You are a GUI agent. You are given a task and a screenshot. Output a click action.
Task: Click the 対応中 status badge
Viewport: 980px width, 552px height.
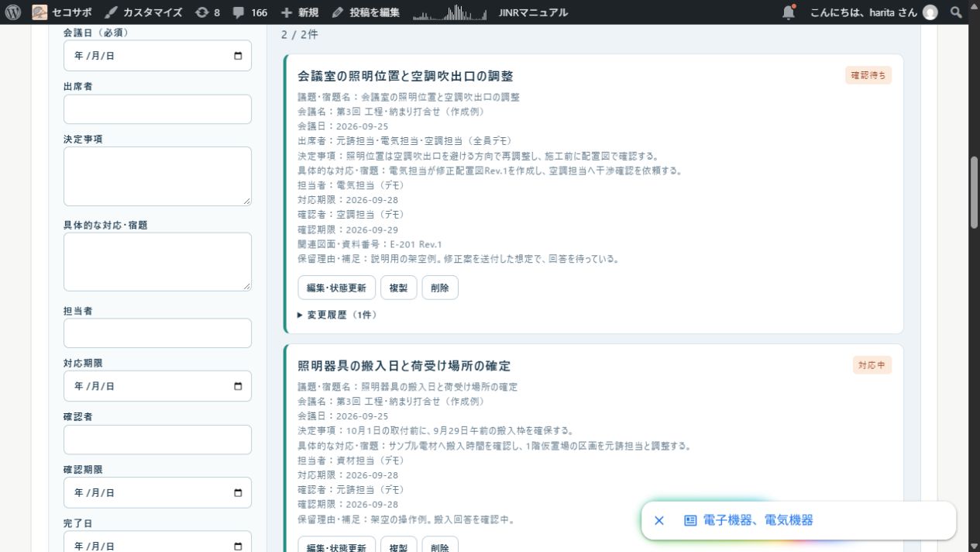(x=872, y=365)
